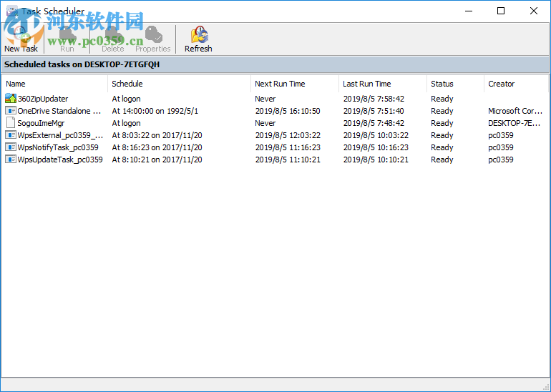The image size is (551, 392).
Task: Click the WpsUpdateTask_pc0359 task name
Action: pyautogui.click(x=60, y=160)
